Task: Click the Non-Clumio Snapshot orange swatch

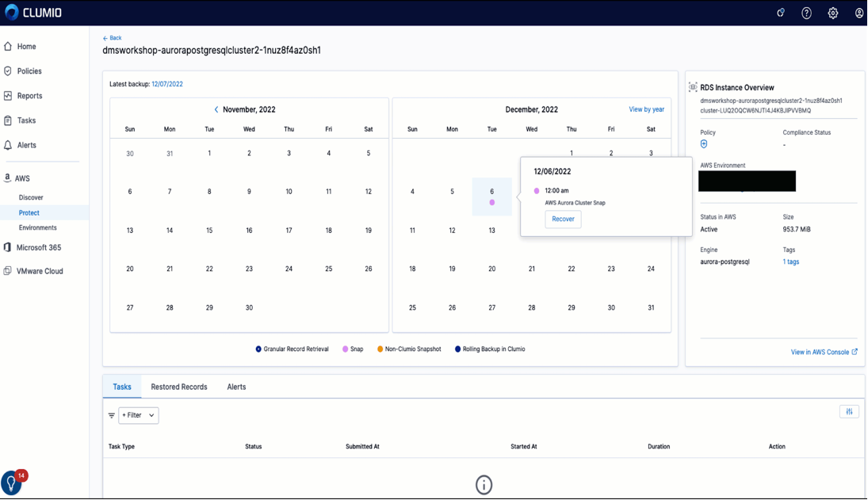Action: click(x=380, y=349)
